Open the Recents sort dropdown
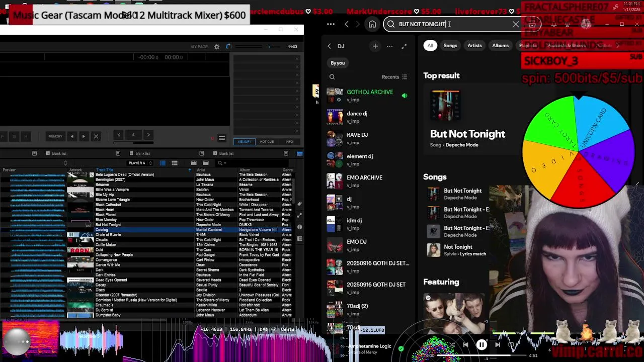644x362 pixels. click(394, 77)
